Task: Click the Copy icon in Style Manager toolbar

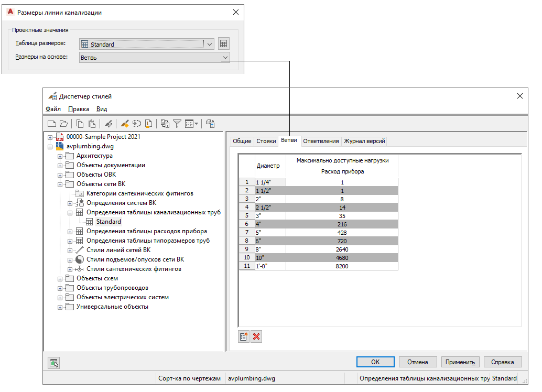Action: [x=80, y=124]
